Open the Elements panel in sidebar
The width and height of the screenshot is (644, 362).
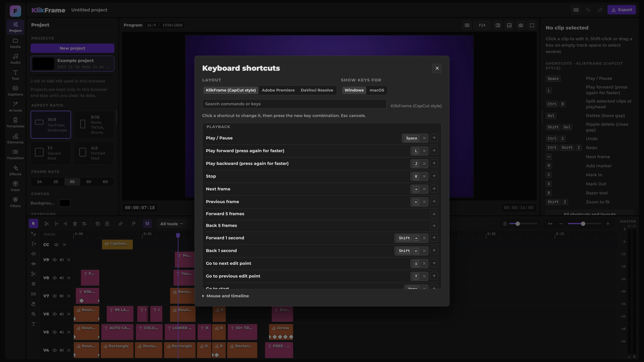pos(15,139)
